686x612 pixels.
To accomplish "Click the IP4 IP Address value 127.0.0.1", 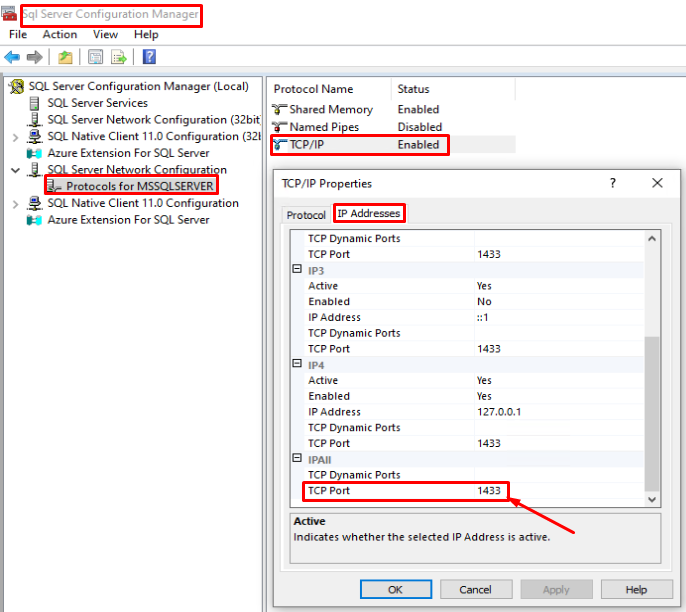I will point(499,412).
